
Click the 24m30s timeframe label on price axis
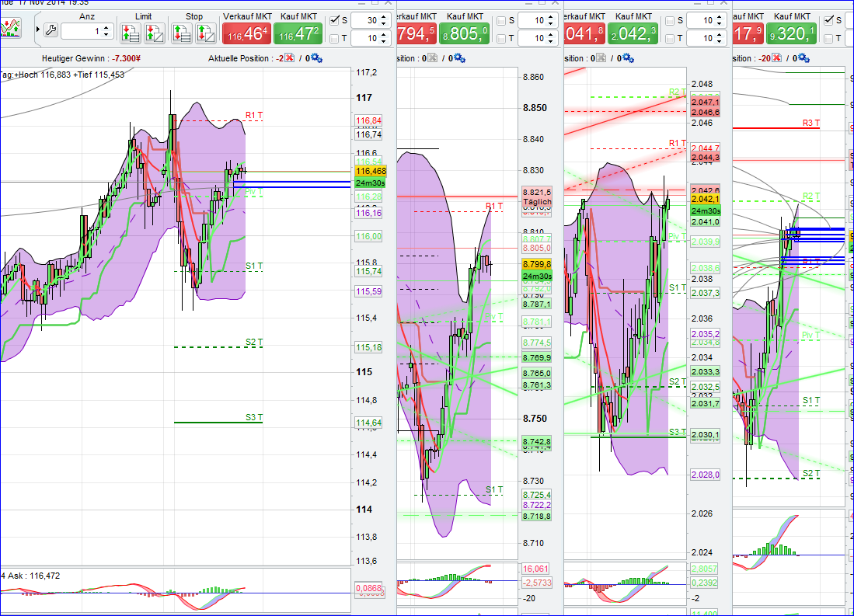coord(370,183)
